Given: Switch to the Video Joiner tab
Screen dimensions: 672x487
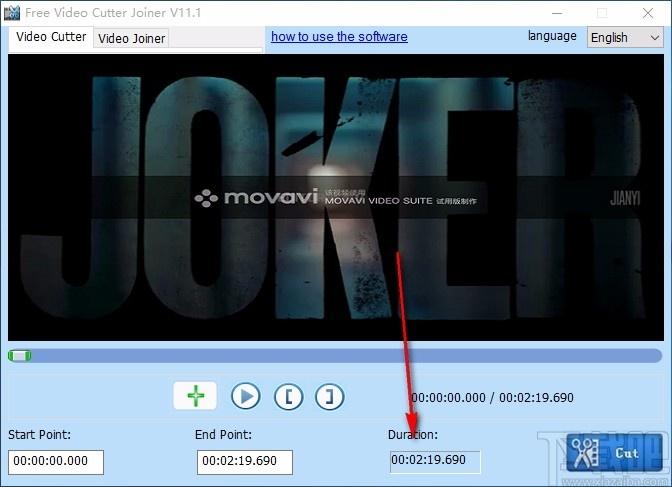Looking at the screenshot, I should tap(131, 38).
